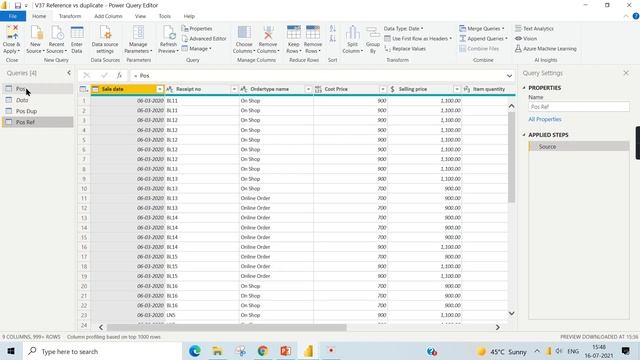
Task: Open the All Properties link
Action: pyautogui.click(x=545, y=119)
